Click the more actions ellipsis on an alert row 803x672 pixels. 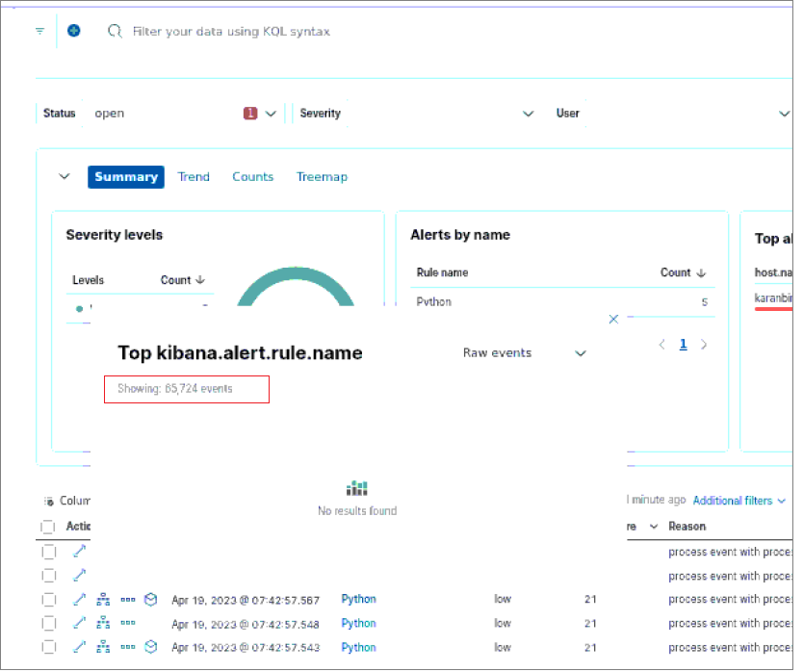click(128, 599)
